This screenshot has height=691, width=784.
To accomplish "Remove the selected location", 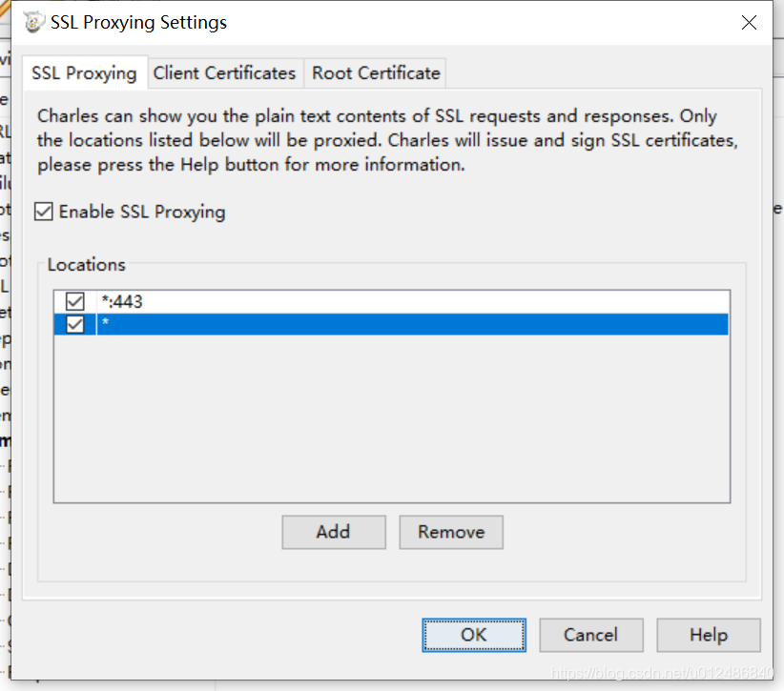I will (450, 532).
